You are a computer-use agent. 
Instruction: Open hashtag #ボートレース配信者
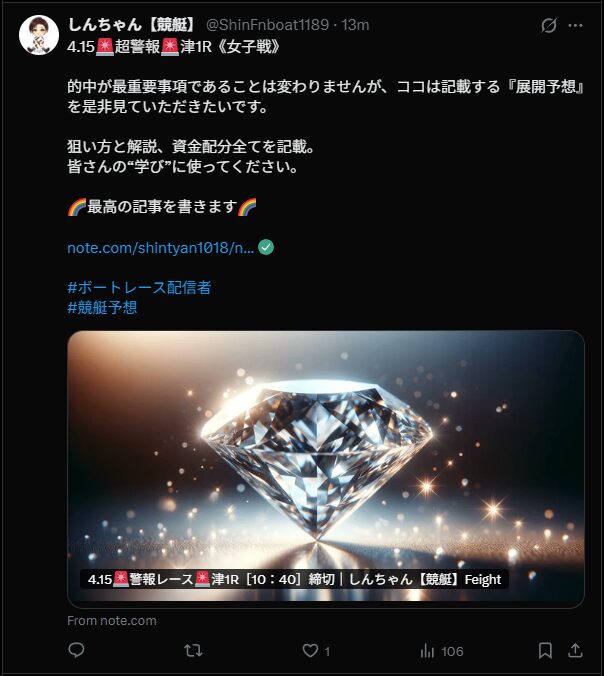[139, 288]
